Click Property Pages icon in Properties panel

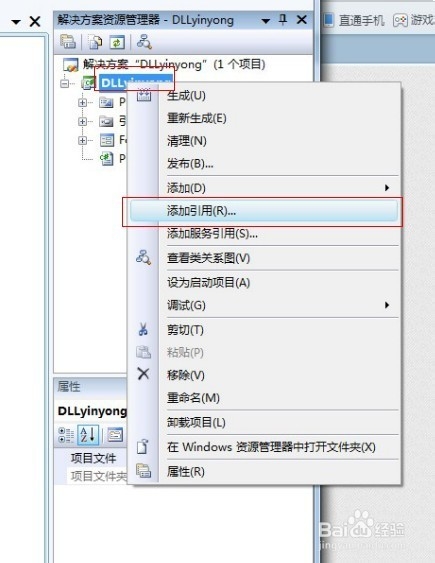coord(115,435)
